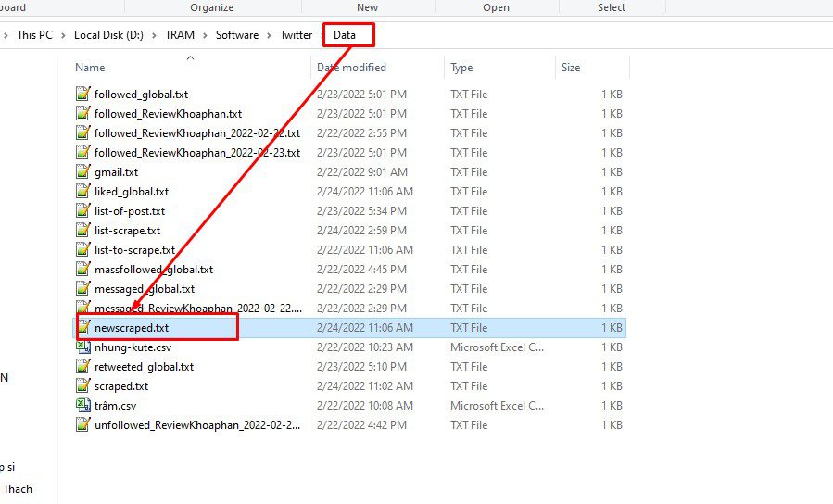This screenshot has height=504, width=833.
Task: Sort files by Type column
Action: pyautogui.click(x=461, y=68)
